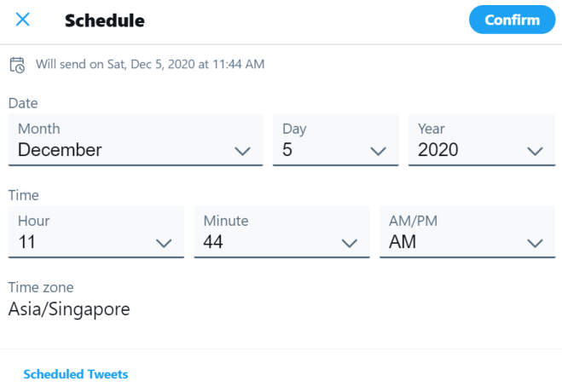Click the Schedule dialog title
Screen dimensions: 562x392
(105, 20)
